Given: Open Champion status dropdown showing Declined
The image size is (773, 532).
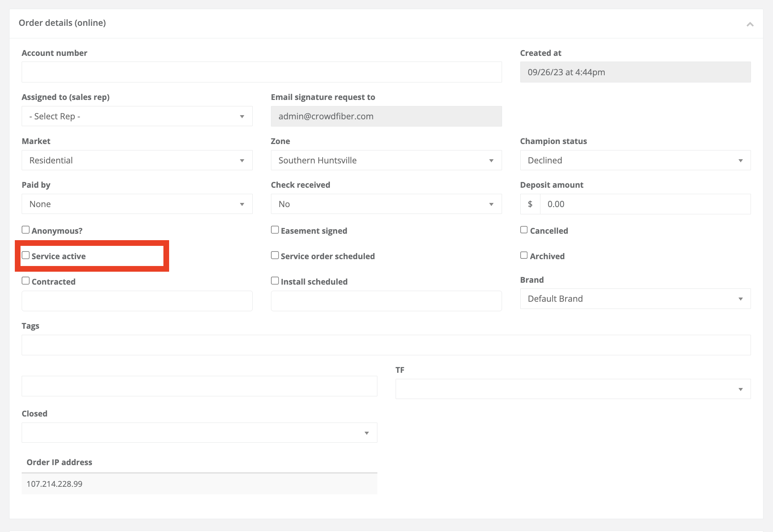Looking at the screenshot, I should click(x=635, y=160).
